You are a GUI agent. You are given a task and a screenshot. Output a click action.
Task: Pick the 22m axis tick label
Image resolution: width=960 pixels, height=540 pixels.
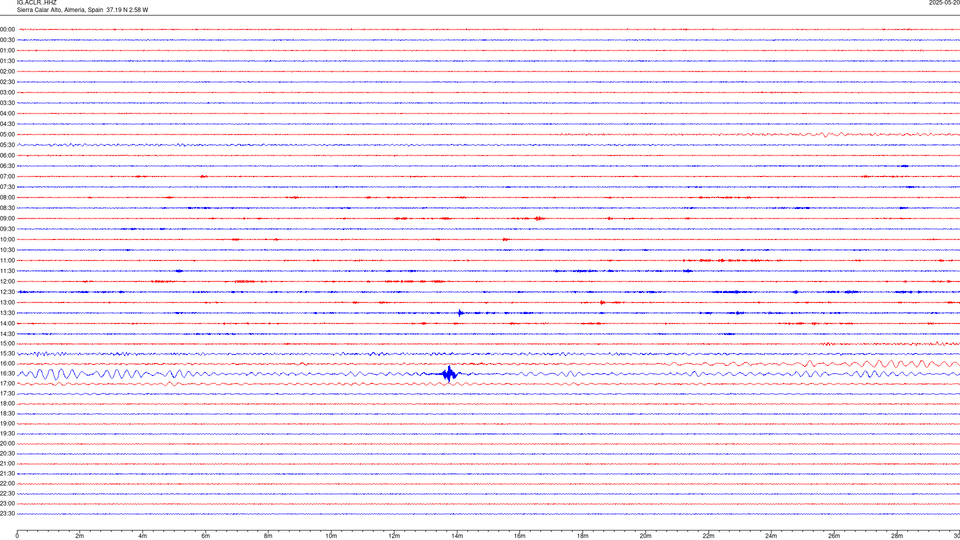[708, 536]
